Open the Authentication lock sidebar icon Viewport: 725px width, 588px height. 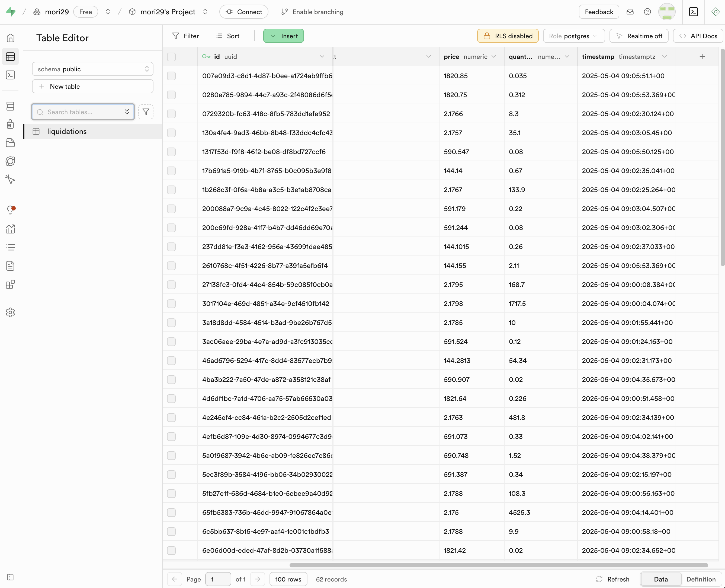coord(11,124)
